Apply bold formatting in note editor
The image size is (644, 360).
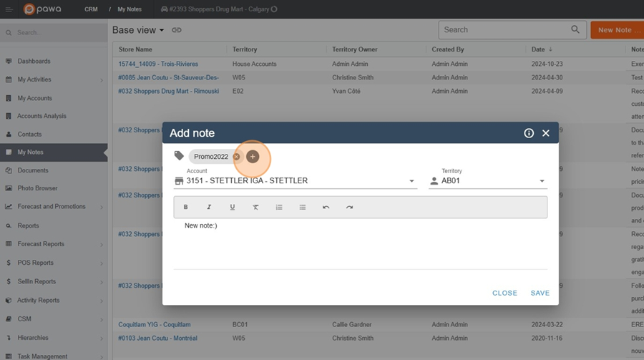(x=185, y=207)
